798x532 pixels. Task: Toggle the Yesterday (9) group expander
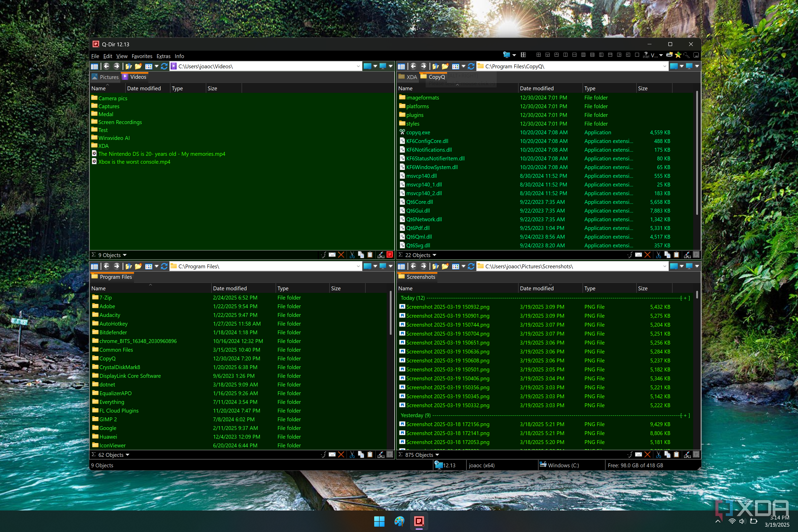pos(685,415)
